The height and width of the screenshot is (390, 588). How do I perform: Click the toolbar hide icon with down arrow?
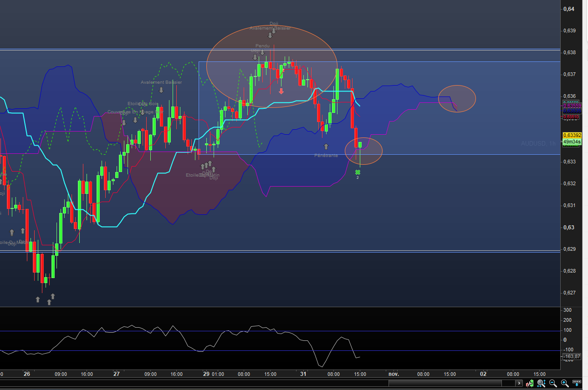click(577, 383)
